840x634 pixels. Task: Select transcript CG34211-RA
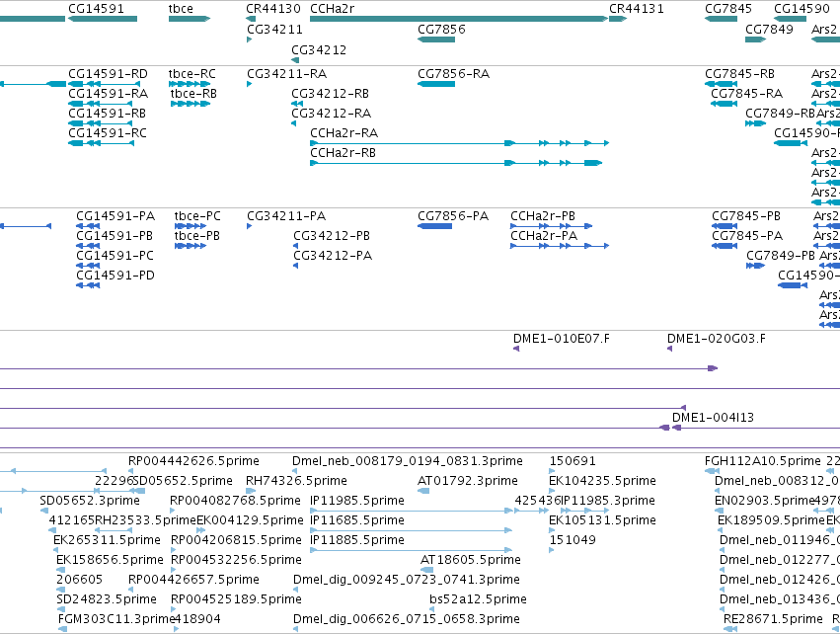point(286,73)
